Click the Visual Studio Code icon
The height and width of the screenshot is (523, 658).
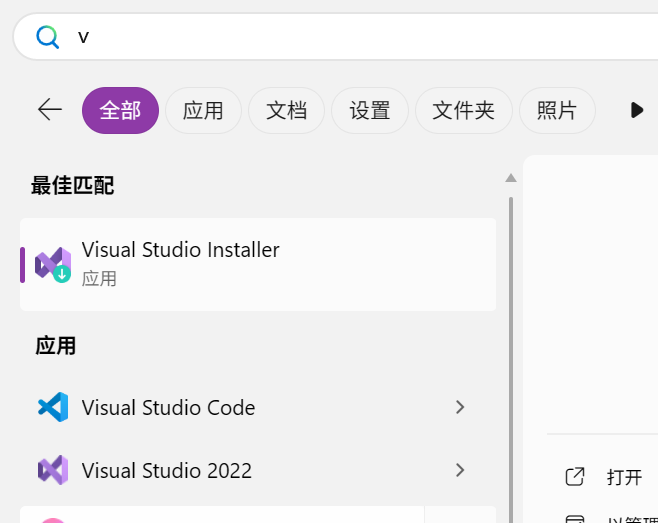click(x=53, y=407)
